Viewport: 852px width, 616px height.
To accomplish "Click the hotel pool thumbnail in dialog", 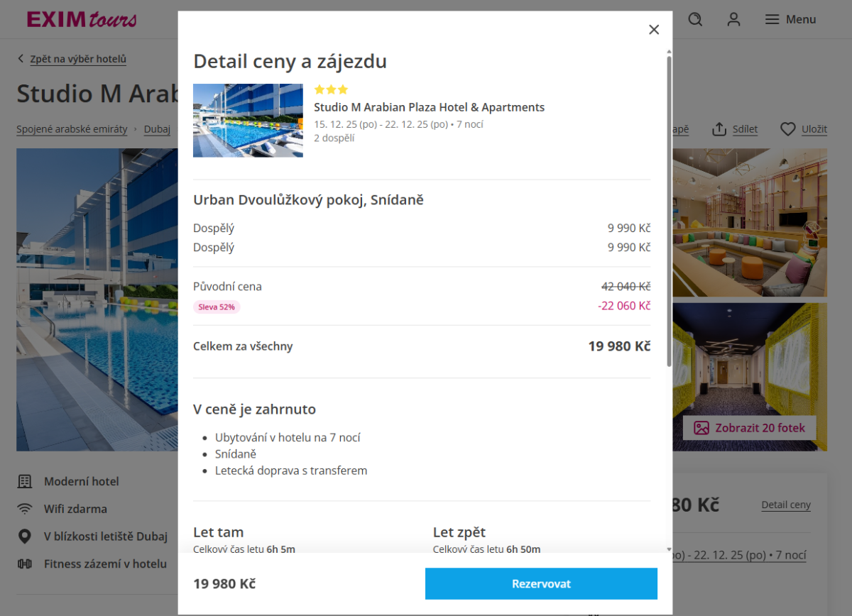I will (248, 120).
